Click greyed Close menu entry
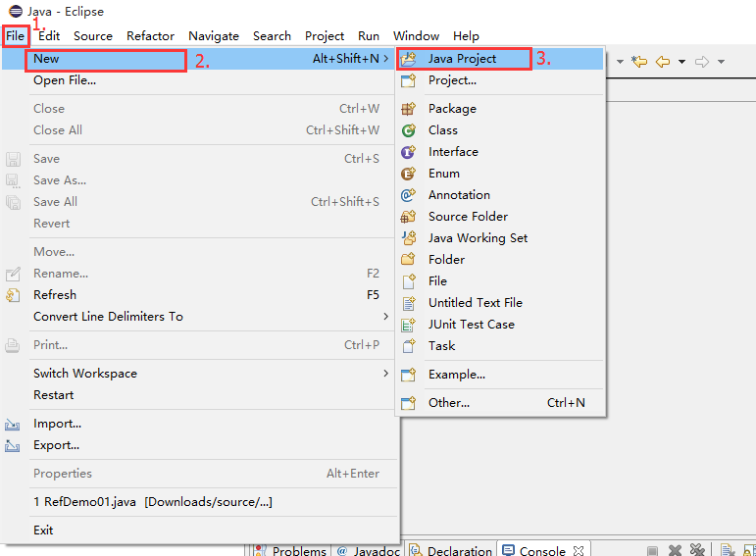This screenshot has height=556, width=756. click(200, 109)
